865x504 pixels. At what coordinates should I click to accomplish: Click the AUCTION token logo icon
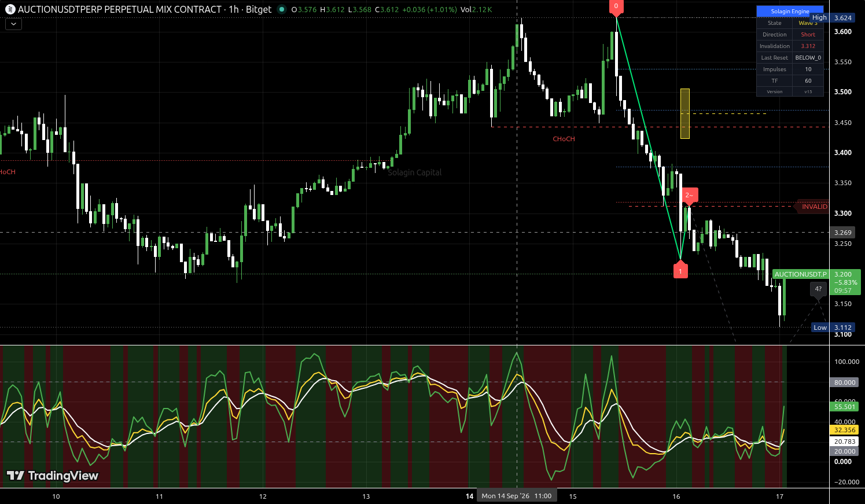10,9
